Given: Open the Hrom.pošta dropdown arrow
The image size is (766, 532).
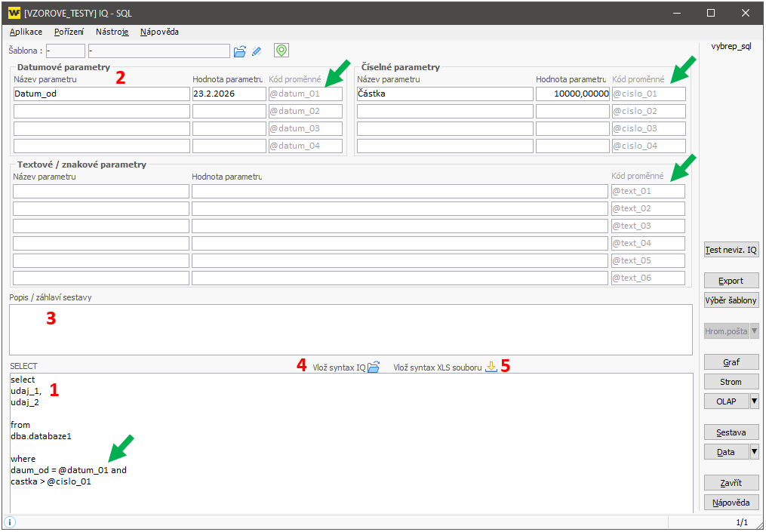Looking at the screenshot, I should (754, 331).
